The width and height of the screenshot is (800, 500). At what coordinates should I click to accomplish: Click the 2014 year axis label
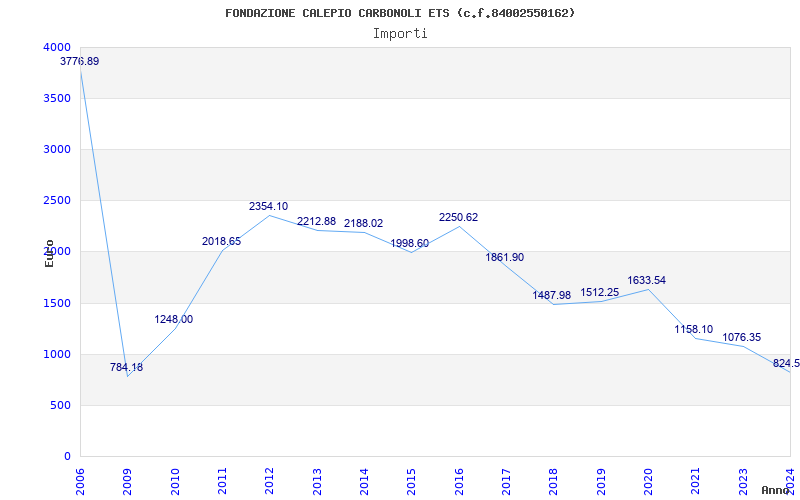click(364, 482)
